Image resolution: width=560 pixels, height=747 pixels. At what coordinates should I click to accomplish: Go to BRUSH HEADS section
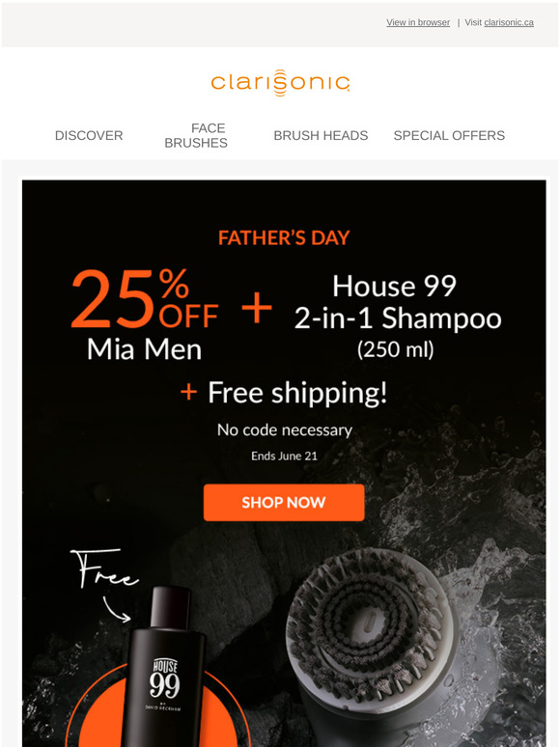coord(321,136)
